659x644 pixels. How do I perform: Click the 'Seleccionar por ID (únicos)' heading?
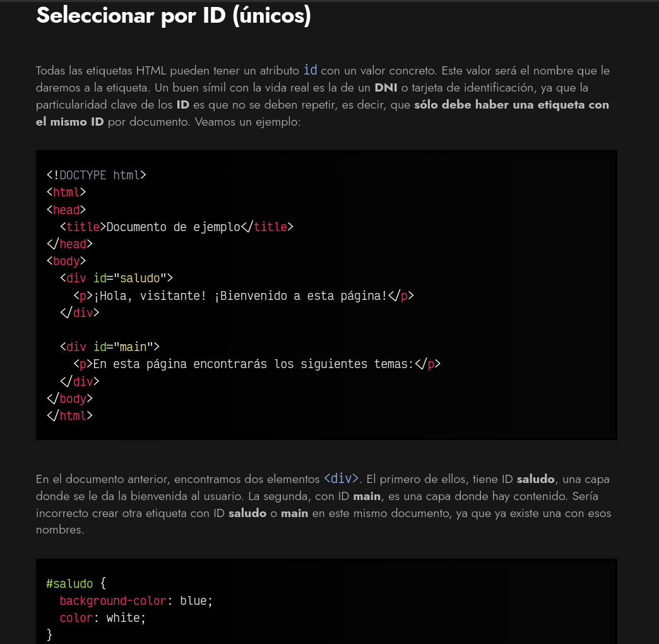point(173,16)
